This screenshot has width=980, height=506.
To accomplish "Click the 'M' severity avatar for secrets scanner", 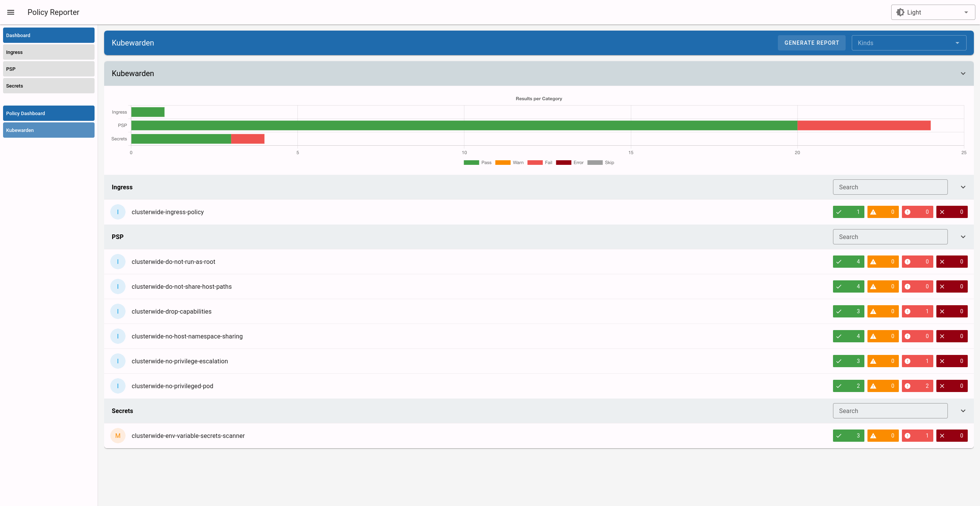I will [x=118, y=436].
